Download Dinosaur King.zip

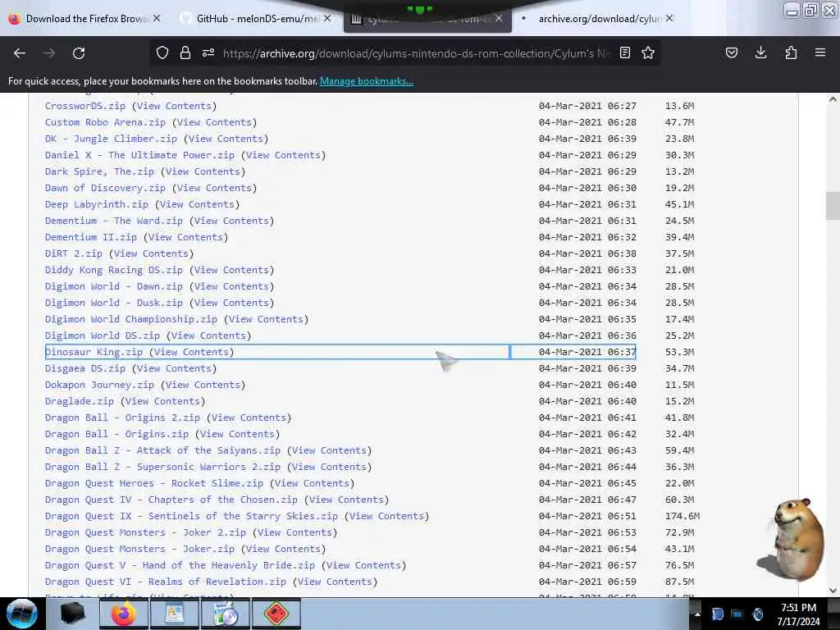tap(94, 352)
